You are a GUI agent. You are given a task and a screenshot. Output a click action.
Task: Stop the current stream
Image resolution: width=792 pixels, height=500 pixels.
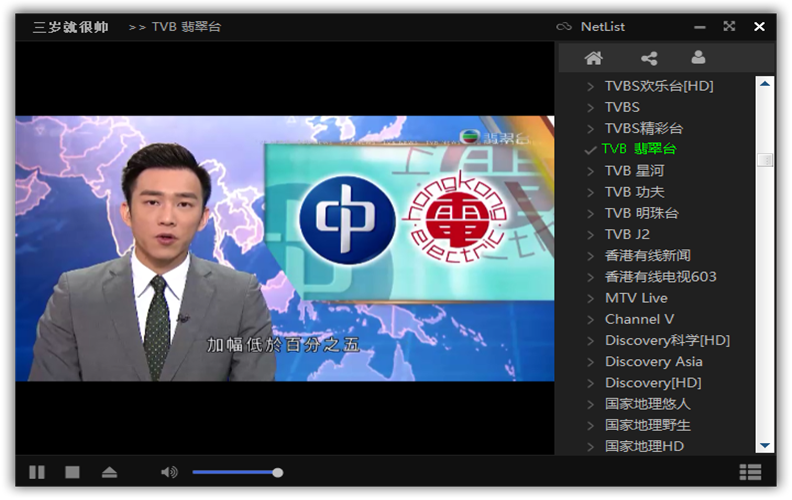(72, 472)
